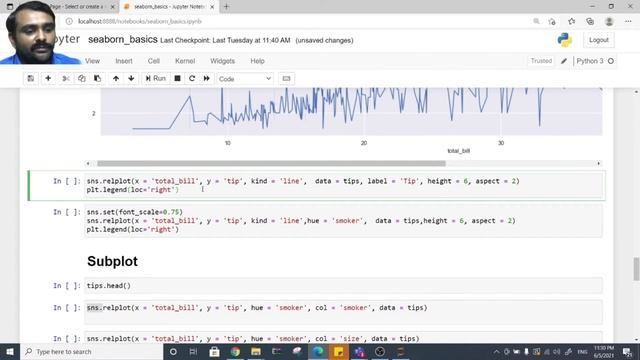Open the Help menu

(x=257, y=61)
